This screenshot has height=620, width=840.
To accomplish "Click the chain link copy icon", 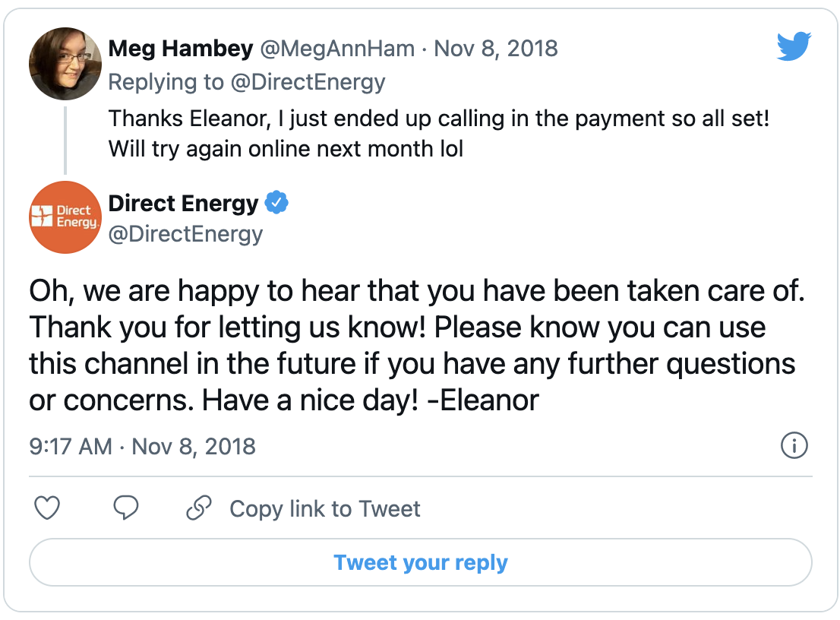I will click(x=198, y=508).
